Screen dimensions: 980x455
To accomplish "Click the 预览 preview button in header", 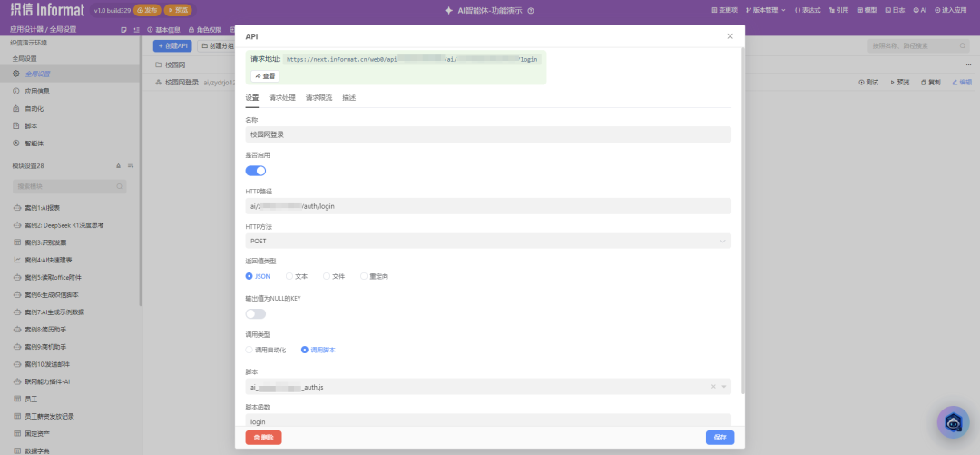I will coord(178,11).
